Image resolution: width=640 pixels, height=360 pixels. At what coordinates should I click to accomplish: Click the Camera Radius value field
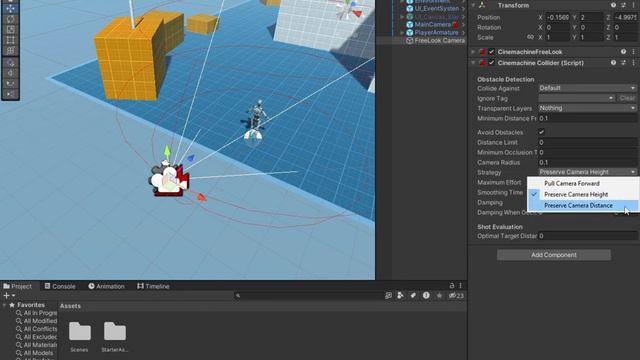[x=588, y=162]
